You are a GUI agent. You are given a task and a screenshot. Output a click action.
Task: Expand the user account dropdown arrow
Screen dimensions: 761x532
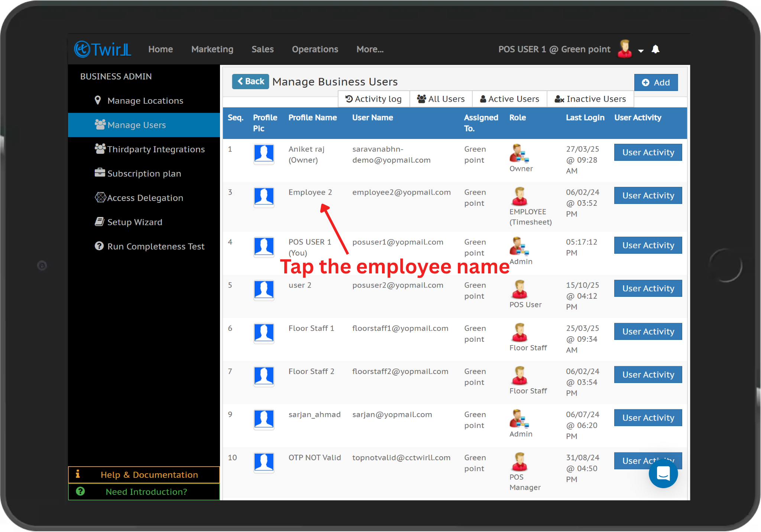click(641, 51)
